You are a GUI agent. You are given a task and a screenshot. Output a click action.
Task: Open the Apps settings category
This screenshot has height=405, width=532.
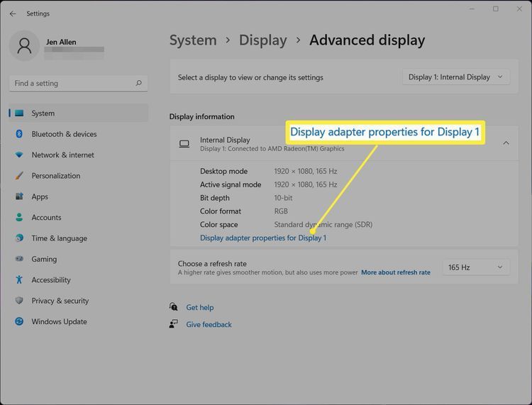pyautogui.click(x=40, y=196)
